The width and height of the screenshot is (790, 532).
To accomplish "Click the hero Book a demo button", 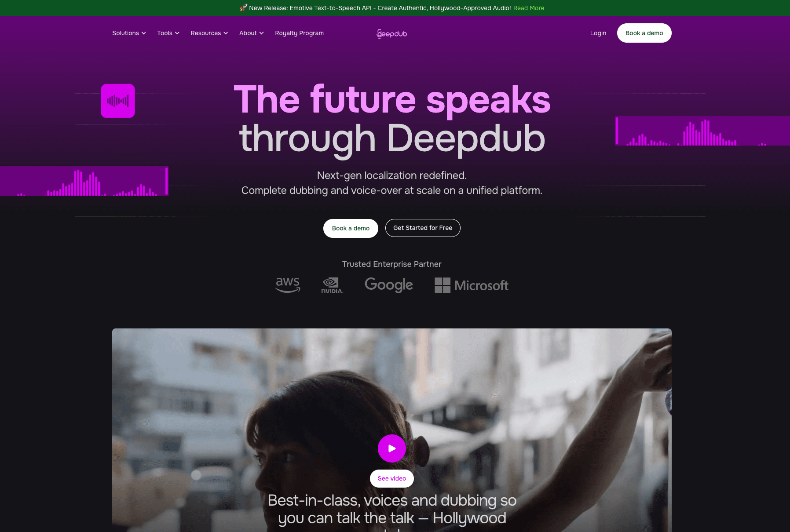I will [x=351, y=228].
